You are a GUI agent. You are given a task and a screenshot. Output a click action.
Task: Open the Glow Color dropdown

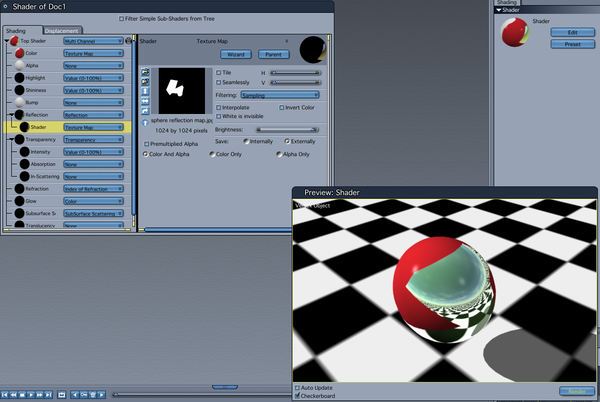click(93, 201)
